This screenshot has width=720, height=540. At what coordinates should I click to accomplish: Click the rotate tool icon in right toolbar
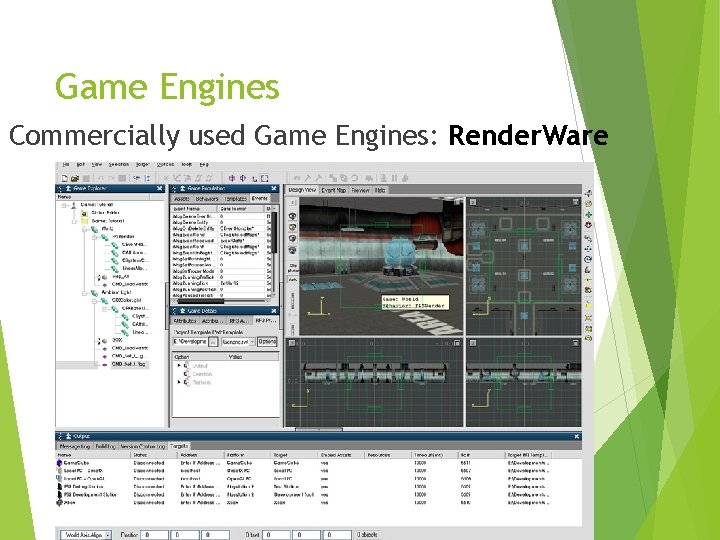pyautogui.click(x=588, y=259)
